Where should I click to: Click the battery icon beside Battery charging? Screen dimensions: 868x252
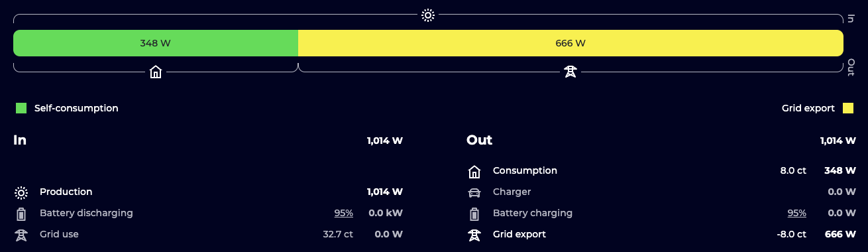pos(474,214)
